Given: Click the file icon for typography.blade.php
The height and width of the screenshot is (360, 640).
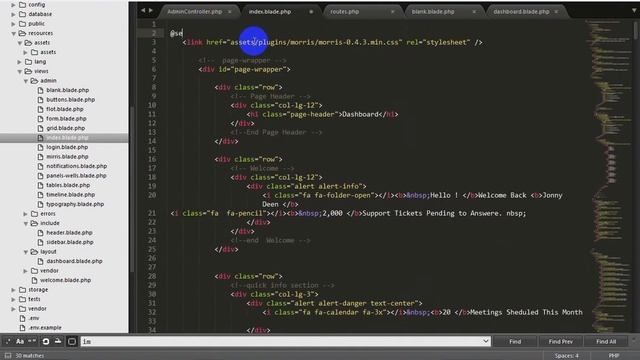Looking at the screenshot, I should 40,204.
